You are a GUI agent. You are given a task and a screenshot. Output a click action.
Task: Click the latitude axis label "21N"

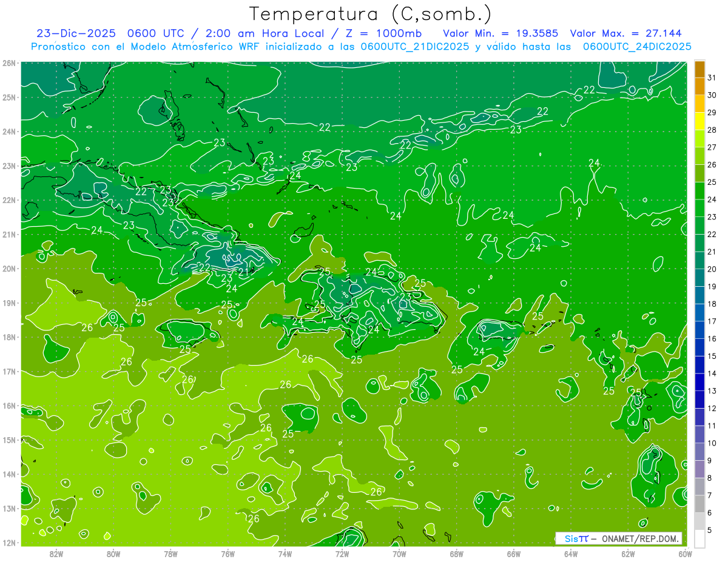[x=9, y=234]
